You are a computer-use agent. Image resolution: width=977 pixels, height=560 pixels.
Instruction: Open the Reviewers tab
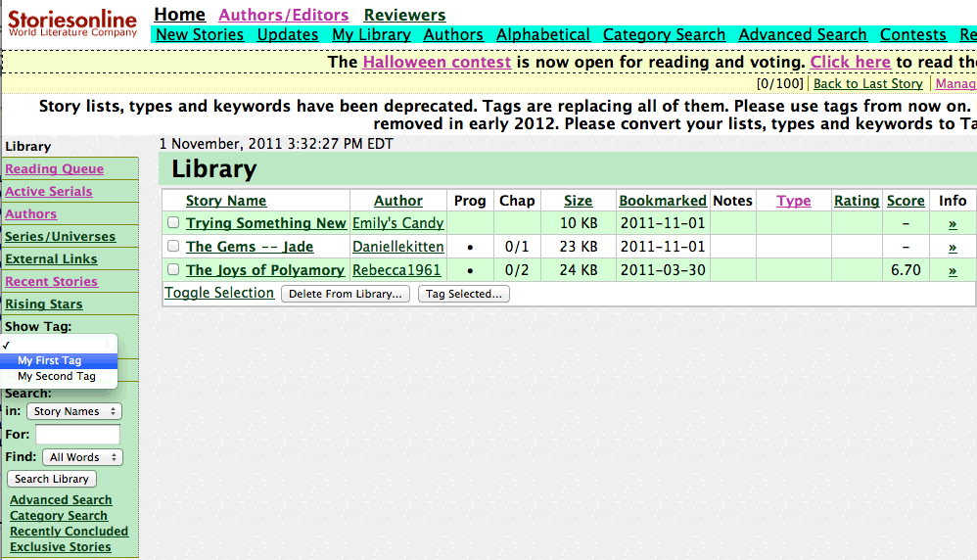404,15
